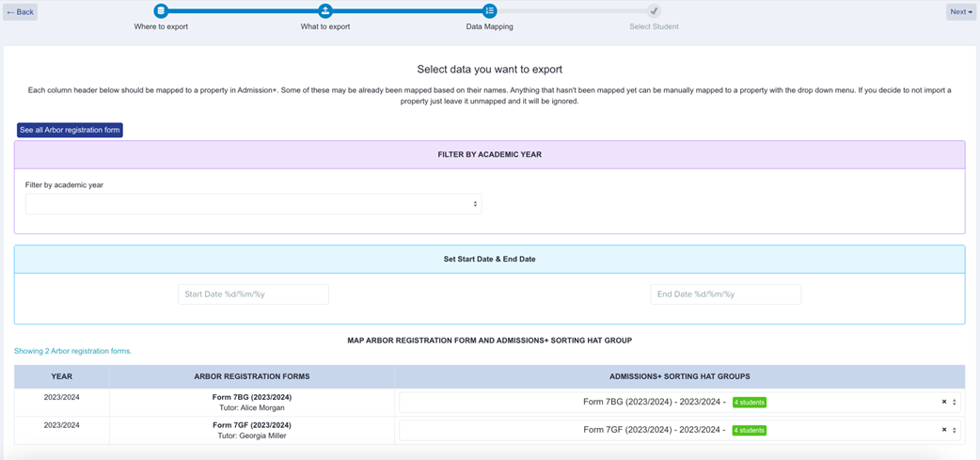Viewport: 980px width, 460px height.
Task: Click the What to export step label
Action: pos(325,27)
